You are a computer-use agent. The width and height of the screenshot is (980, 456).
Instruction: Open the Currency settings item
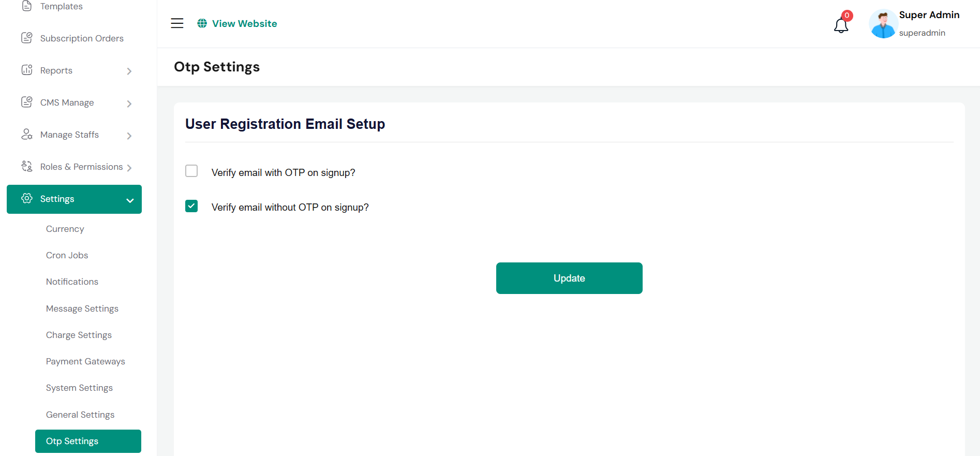tap(65, 229)
